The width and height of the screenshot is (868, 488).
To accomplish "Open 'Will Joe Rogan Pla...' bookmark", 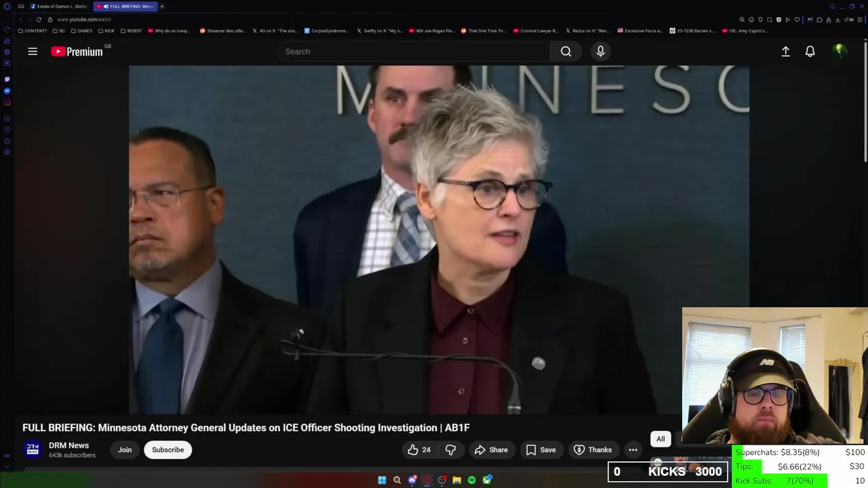I will click(x=431, y=30).
